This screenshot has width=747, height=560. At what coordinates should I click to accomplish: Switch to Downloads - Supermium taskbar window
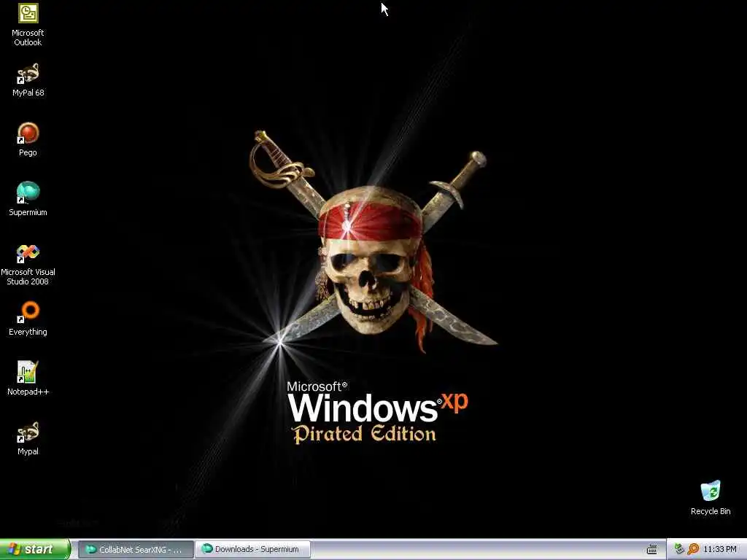(x=252, y=550)
